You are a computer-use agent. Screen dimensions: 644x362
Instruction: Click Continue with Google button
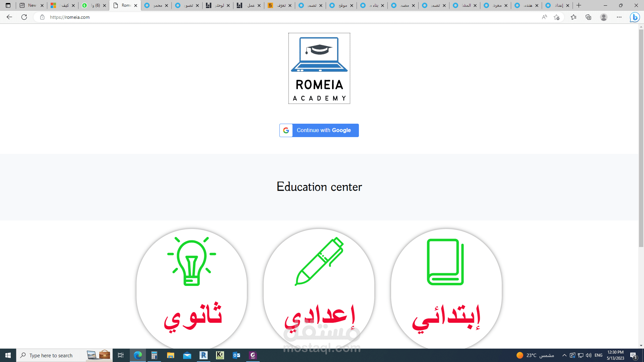click(319, 130)
